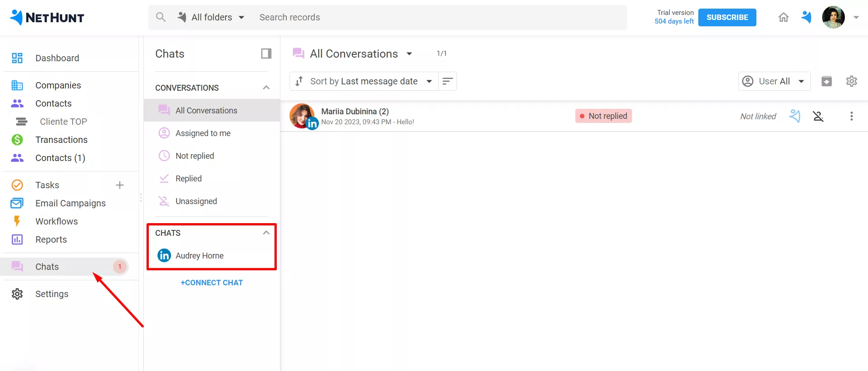Collapse the Chats panel toggle icon

266,54
